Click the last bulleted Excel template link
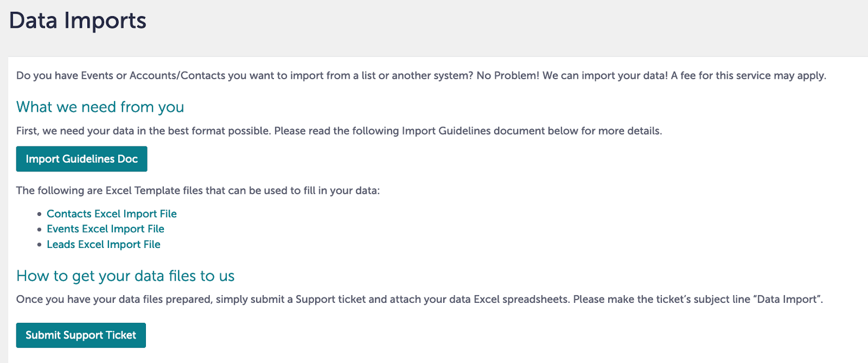Screen dimensions: 868x363 (x=104, y=244)
